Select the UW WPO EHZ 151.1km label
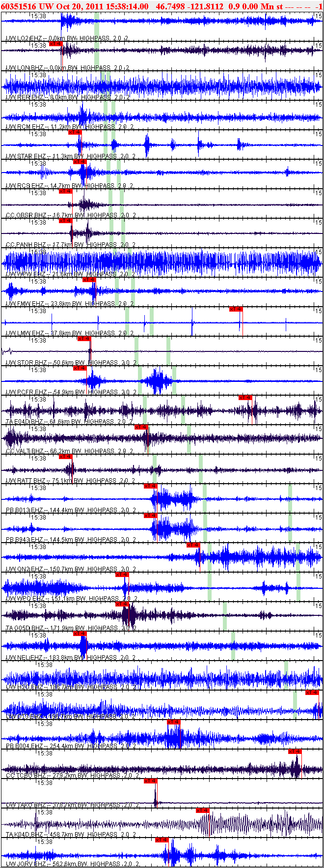Viewport: 324px width, 868px height. click(71, 599)
